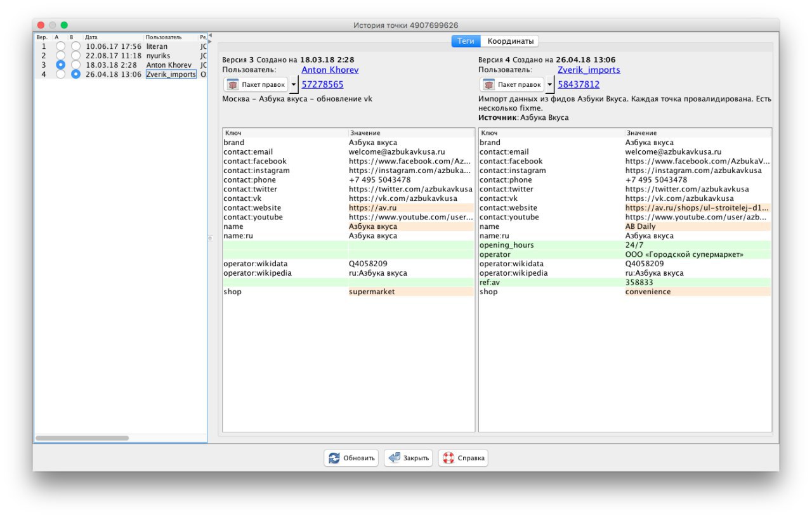Select 'operator:wikidata' key in version 4 table
812x518 pixels.
[552, 264]
